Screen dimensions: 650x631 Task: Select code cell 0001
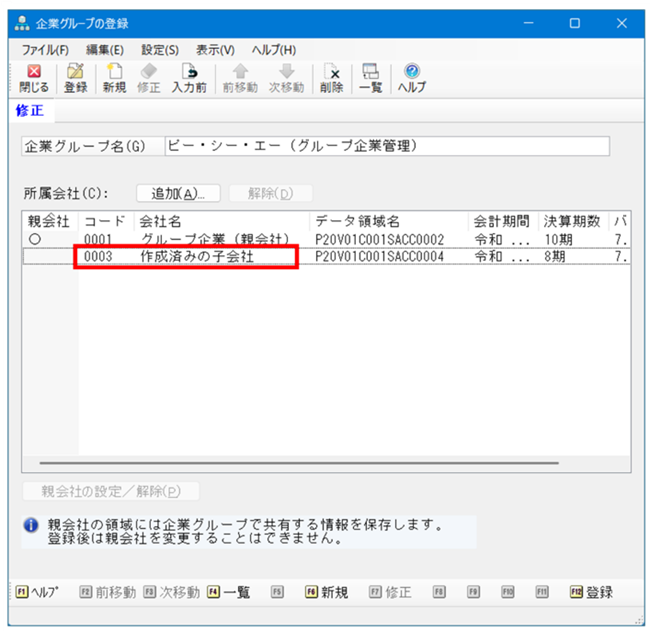click(98, 240)
